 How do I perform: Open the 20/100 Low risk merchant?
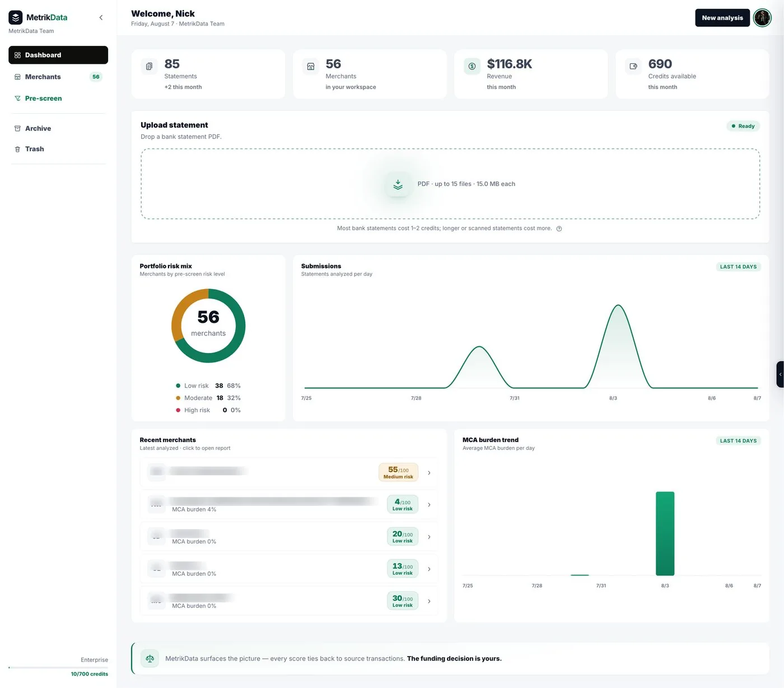tap(289, 537)
